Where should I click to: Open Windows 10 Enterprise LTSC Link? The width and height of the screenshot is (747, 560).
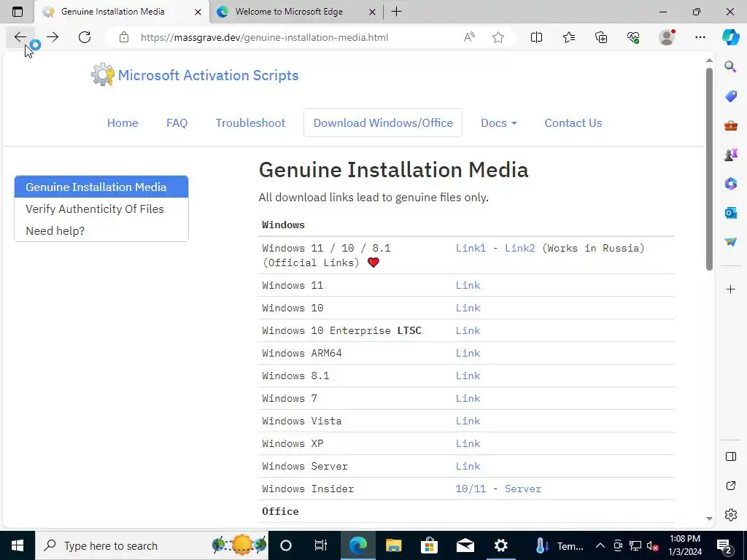coord(468,330)
